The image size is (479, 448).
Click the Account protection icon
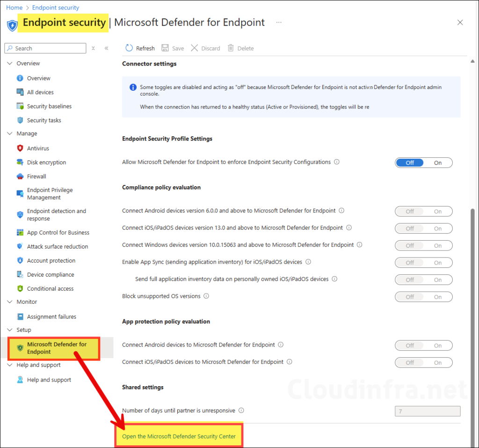[20, 261]
